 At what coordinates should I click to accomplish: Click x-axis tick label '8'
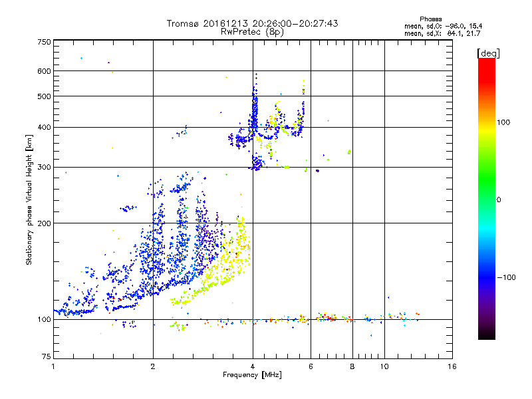[x=352, y=366]
